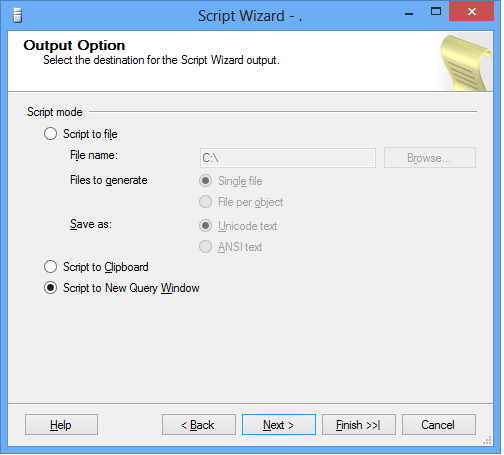This screenshot has height=455, width=504.
Task: Cancel the Script Wizard
Action: (x=439, y=425)
